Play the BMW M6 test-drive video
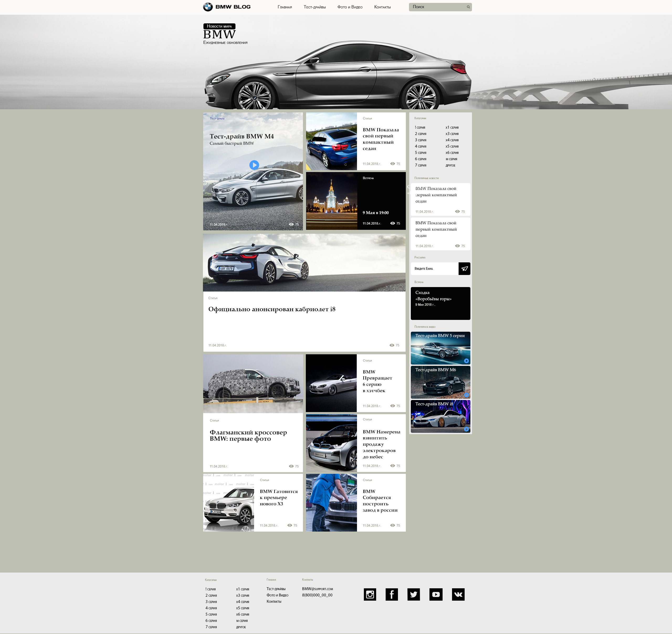 pyautogui.click(x=466, y=395)
